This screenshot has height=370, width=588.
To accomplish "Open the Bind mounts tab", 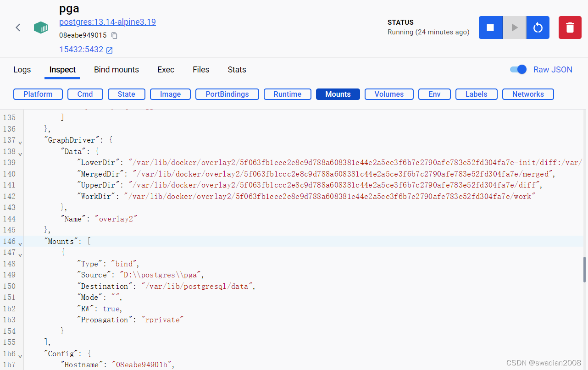I will [116, 70].
